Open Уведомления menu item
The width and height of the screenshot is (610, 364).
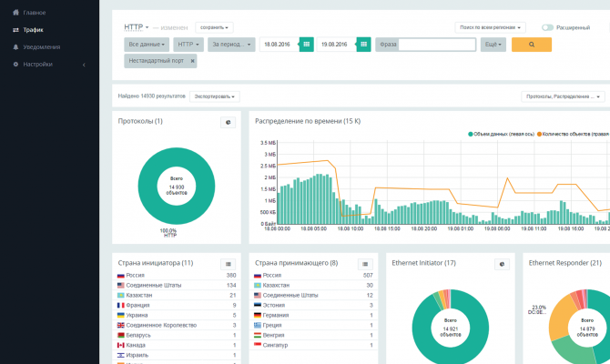(42, 47)
